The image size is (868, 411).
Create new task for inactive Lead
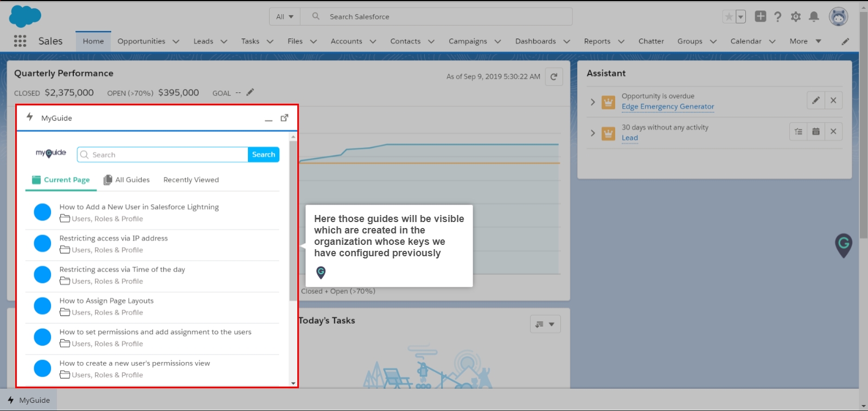(x=799, y=131)
